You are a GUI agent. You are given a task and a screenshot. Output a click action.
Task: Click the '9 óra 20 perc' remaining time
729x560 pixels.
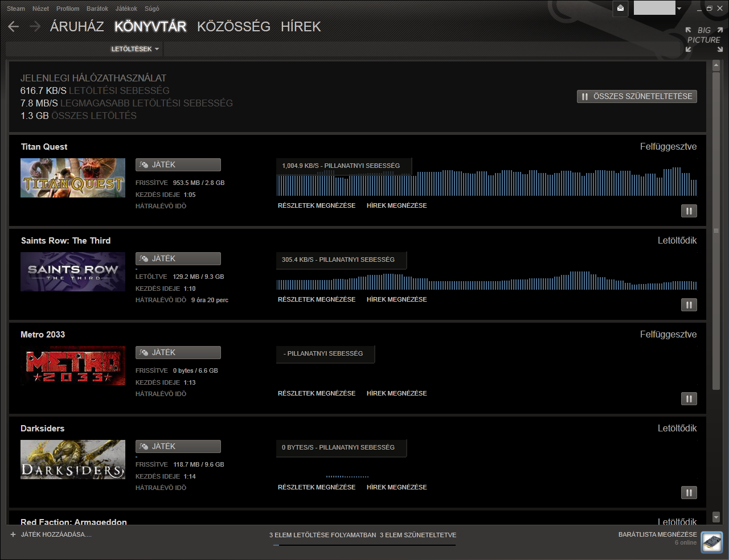(210, 300)
